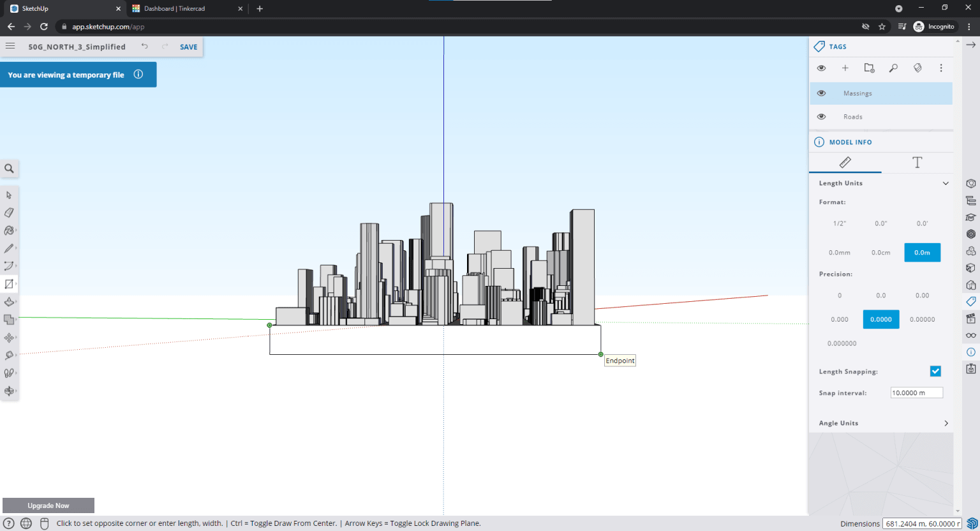
Task: Open Entity Info panel icon
Action: 971,183
